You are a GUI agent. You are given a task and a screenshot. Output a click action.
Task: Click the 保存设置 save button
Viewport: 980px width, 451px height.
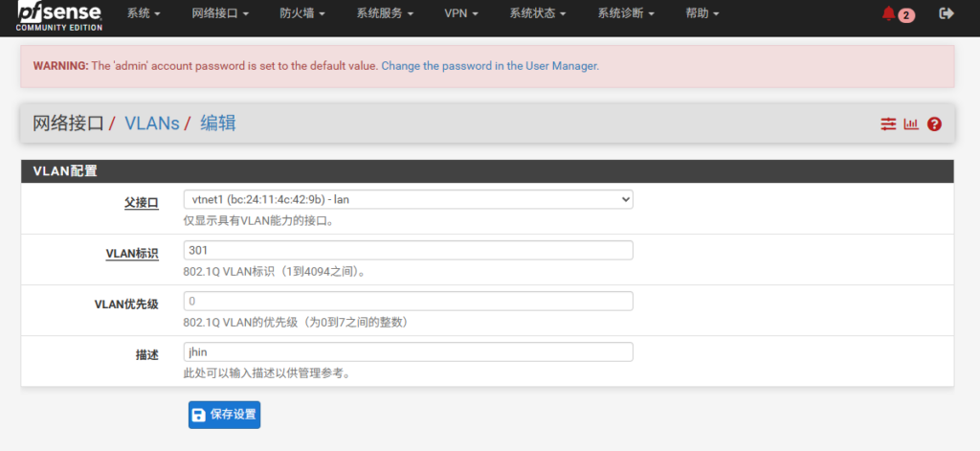coord(224,415)
